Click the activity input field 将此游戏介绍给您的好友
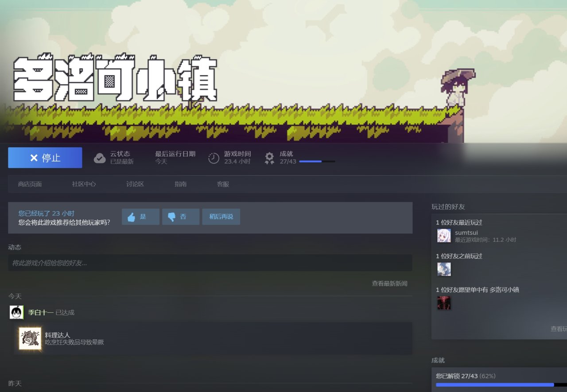This screenshot has height=392, width=567. (210, 263)
